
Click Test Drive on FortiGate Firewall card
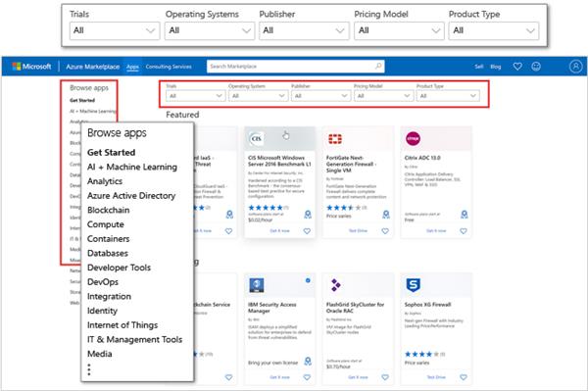pyautogui.click(x=358, y=231)
